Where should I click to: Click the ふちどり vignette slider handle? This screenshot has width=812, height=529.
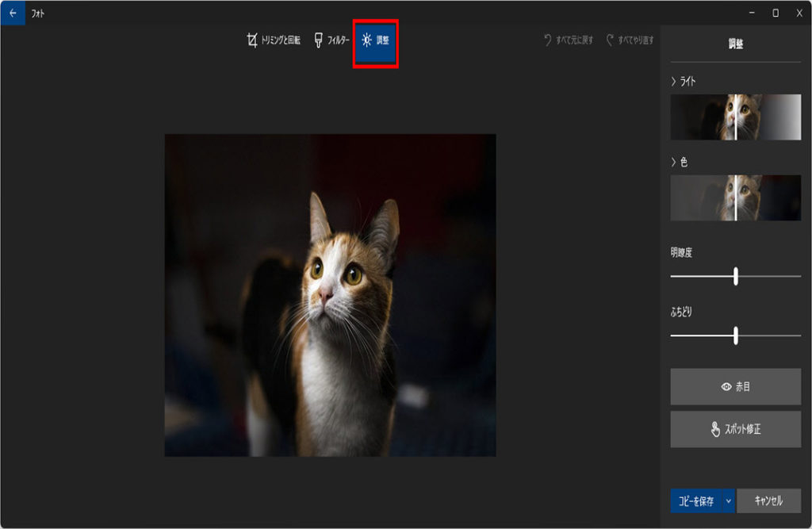coord(736,335)
